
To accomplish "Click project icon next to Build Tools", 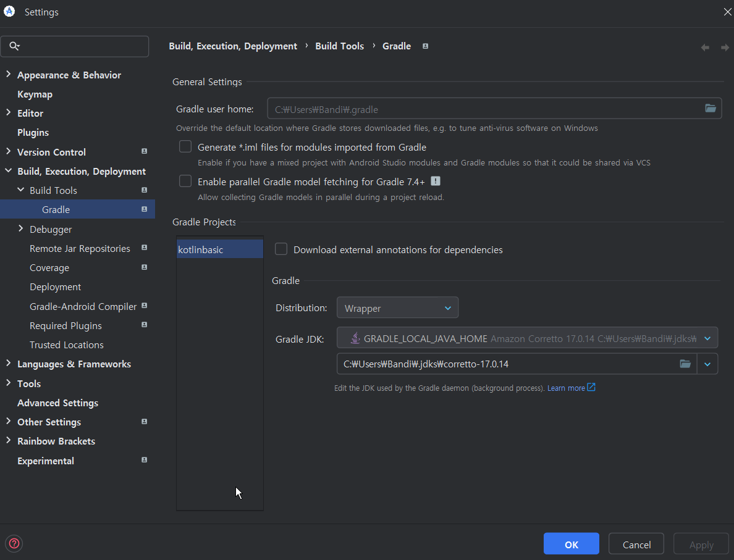I will coord(144,190).
